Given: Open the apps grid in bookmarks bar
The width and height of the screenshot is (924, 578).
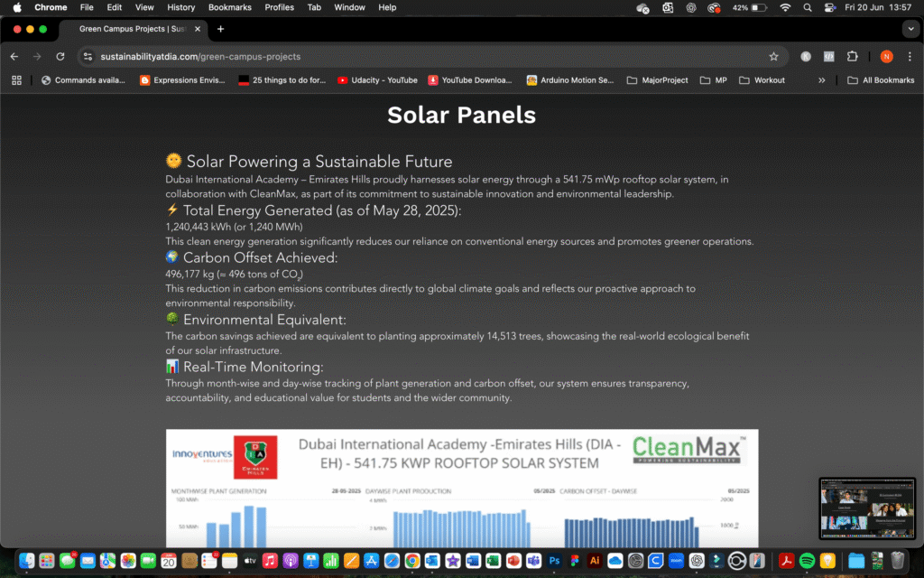Looking at the screenshot, I should point(16,80).
